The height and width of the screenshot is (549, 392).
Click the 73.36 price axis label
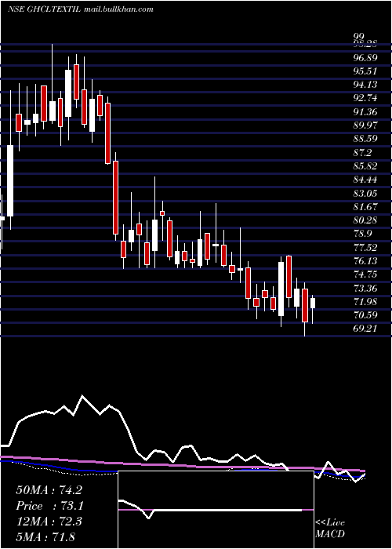pos(366,288)
